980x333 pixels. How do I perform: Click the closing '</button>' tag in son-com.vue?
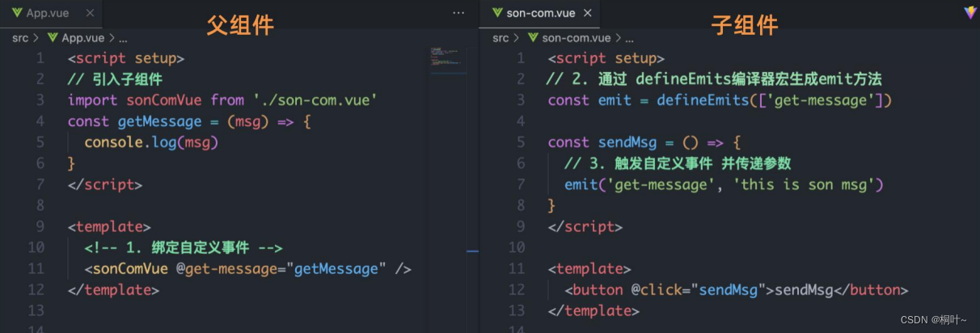[x=871, y=289]
